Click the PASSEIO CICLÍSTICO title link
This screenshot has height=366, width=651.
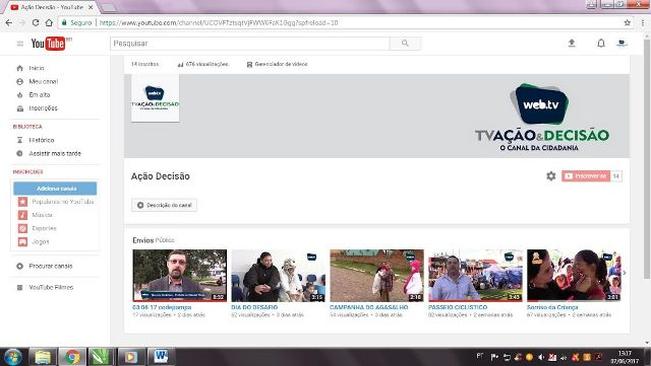[458, 307]
